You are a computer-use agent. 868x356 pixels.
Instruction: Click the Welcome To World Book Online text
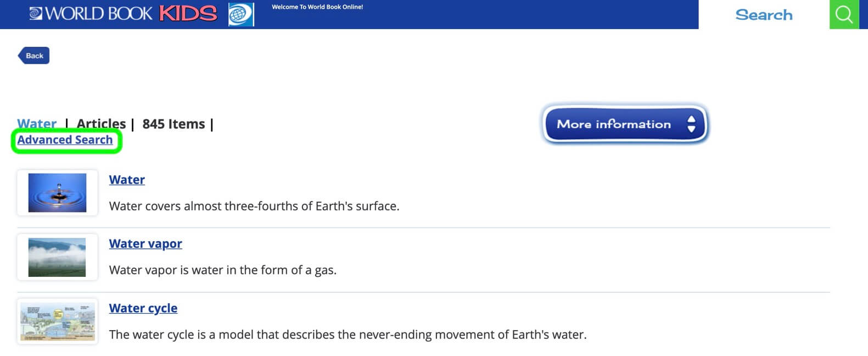point(317,7)
